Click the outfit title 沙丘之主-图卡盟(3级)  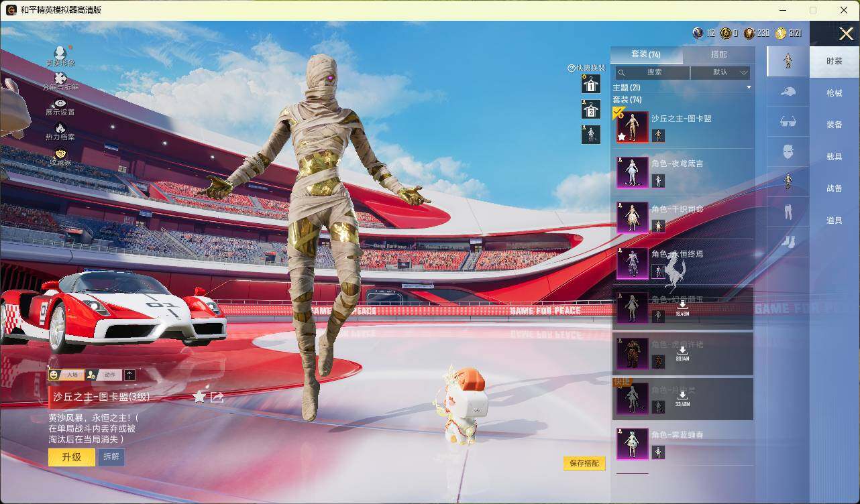102,397
